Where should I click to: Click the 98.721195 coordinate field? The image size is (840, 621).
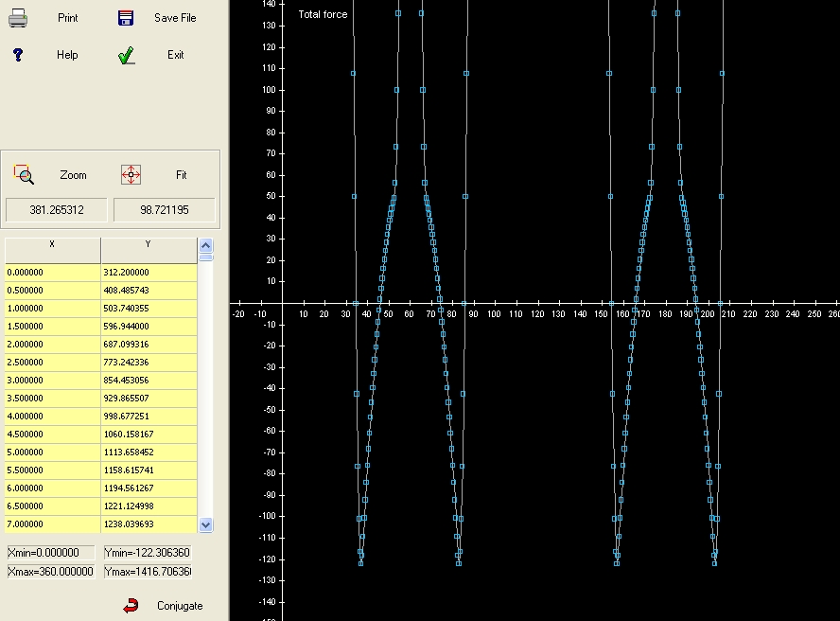[x=164, y=209]
